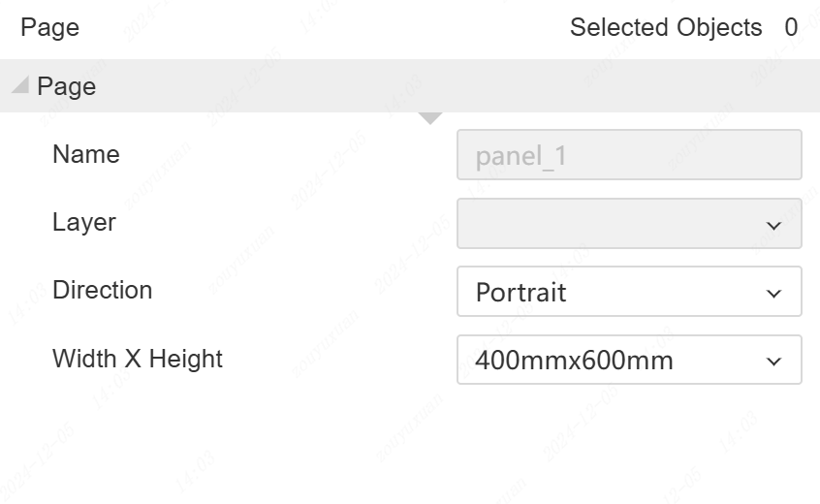820x504 pixels.
Task: Click the Width X Height chevron arrow
Action: [x=773, y=362]
